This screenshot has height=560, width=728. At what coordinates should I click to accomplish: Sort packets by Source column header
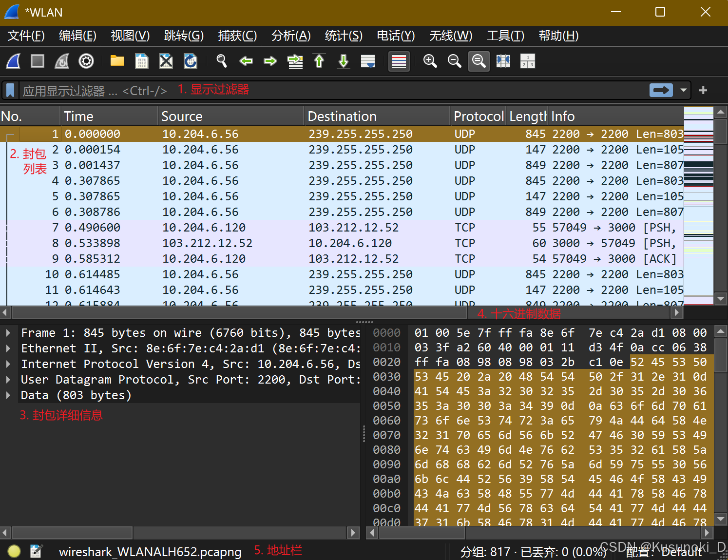coord(231,116)
